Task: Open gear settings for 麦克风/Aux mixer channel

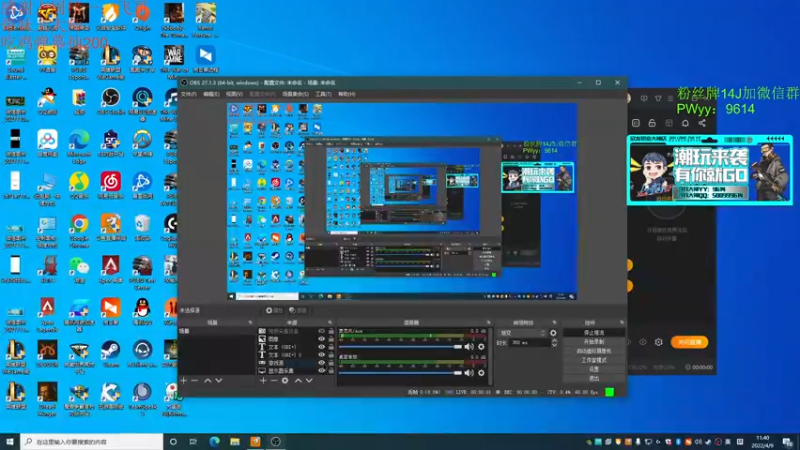Action: [481, 347]
